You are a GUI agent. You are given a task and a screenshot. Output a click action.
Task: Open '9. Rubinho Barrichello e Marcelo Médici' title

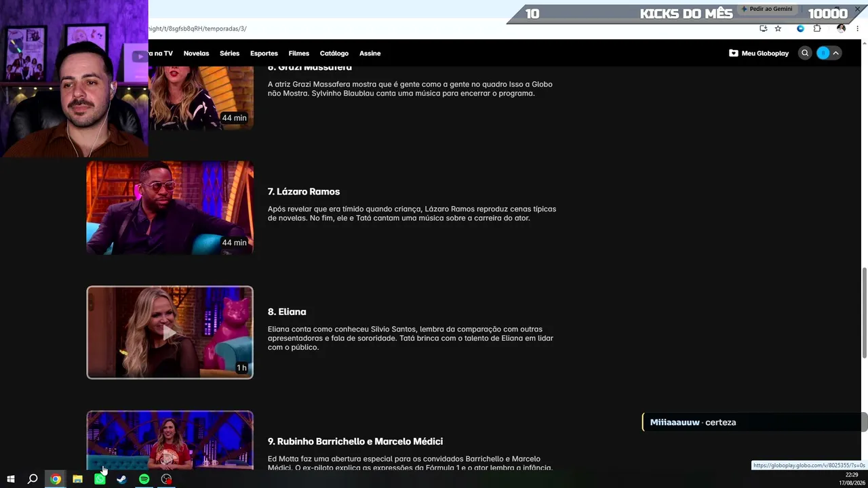pos(355,441)
